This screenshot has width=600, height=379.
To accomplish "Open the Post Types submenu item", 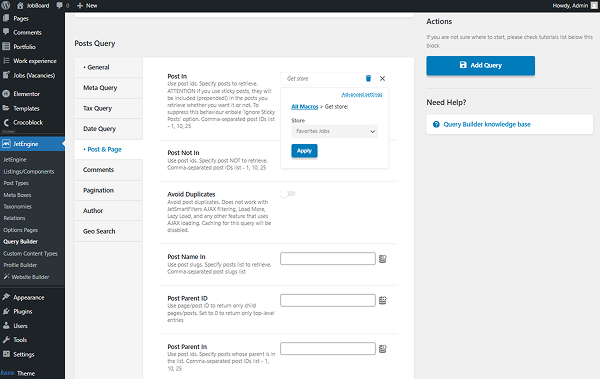I will tap(16, 183).
